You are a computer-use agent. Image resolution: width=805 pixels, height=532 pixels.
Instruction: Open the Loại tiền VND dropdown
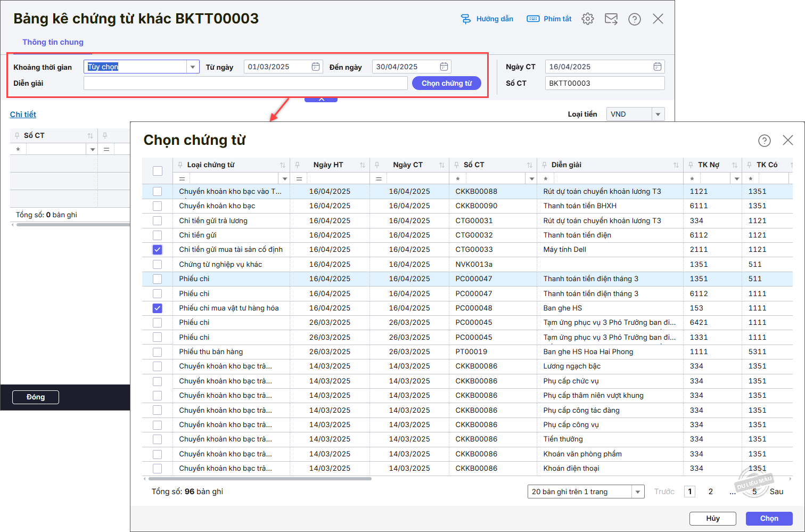point(658,114)
